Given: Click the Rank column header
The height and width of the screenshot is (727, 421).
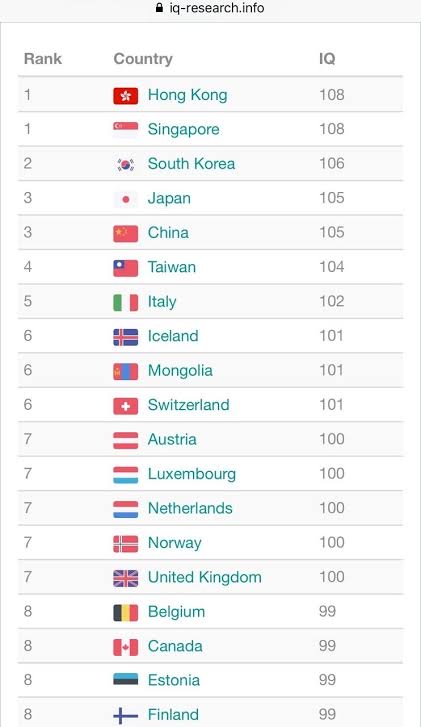Looking at the screenshot, I should pos(43,59).
